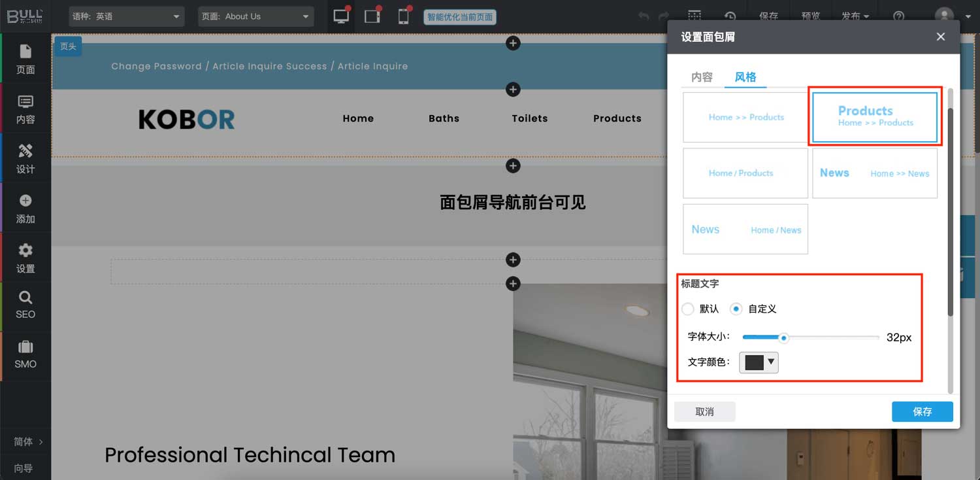Click the 取消 cancel button
The image size is (980, 480).
tap(704, 411)
